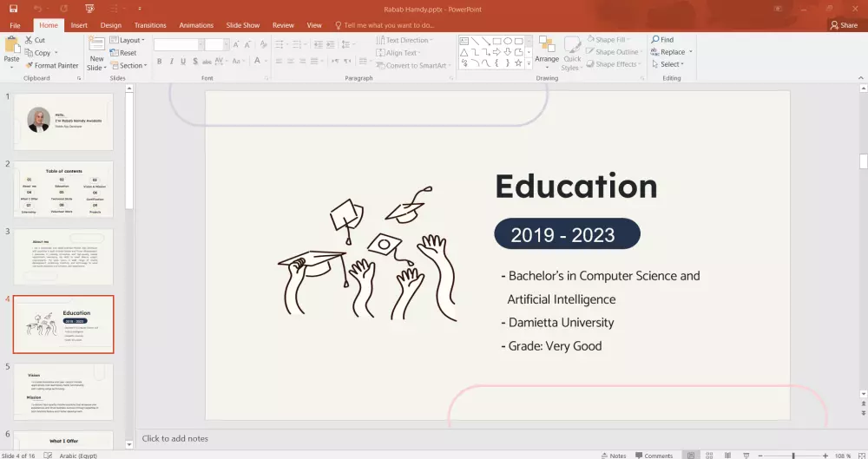This screenshot has width=868, height=459.
Task: Switch to Slide Sorter view icon
Action: pos(709,456)
